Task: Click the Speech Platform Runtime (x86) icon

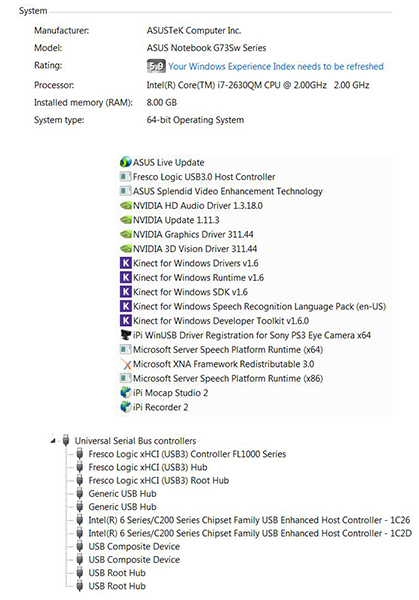Action: 126,378
